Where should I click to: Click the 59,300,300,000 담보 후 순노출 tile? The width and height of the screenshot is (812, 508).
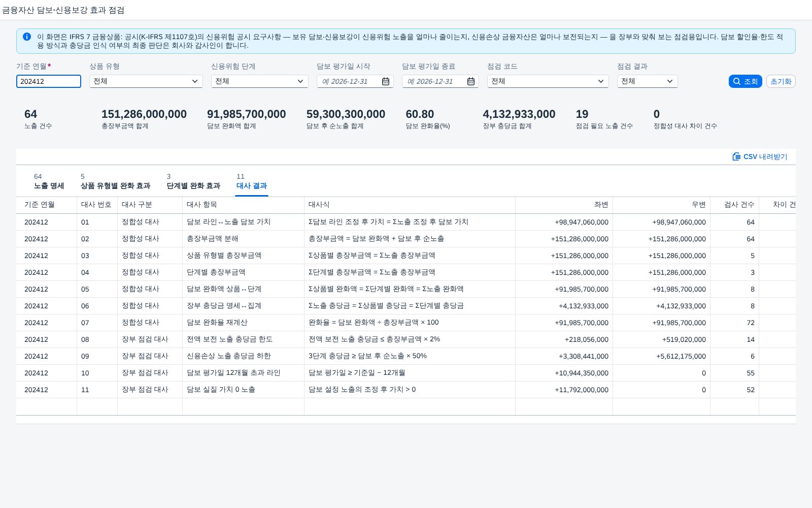point(346,119)
